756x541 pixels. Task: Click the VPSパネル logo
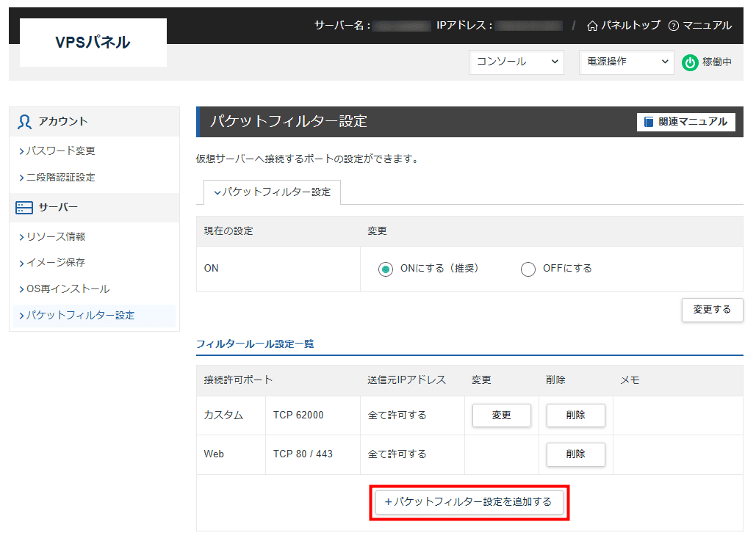tap(93, 42)
